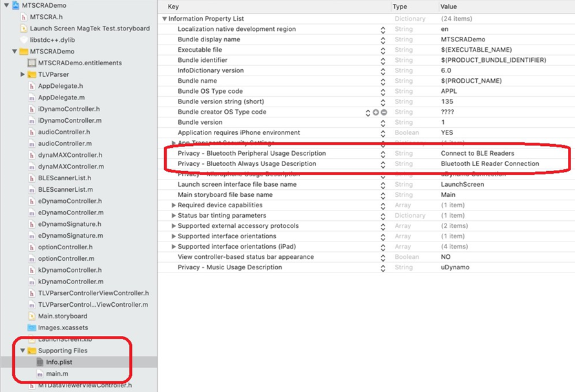
Task: Collapse the MTSCRADemo folder group
Action: pos(14,51)
